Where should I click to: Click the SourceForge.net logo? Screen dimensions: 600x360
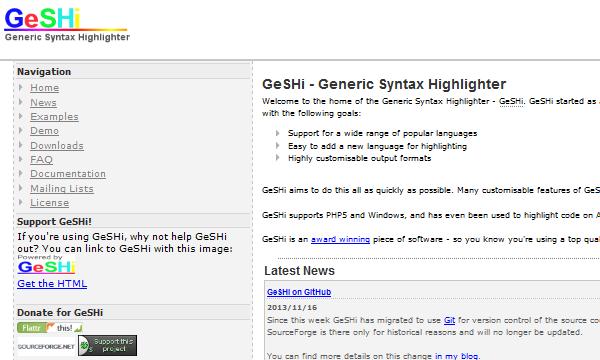click(x=46, y=346)
